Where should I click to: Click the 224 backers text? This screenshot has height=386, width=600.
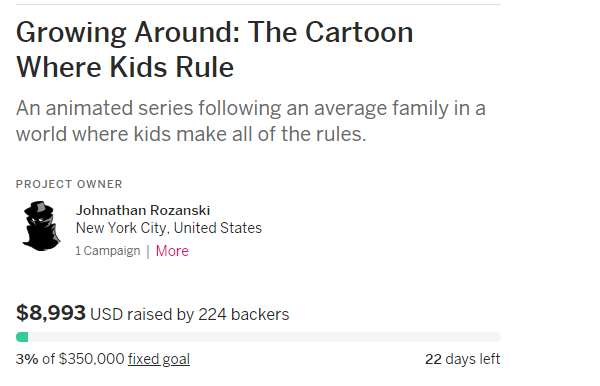pyautogui.click(x=244, y=314)
